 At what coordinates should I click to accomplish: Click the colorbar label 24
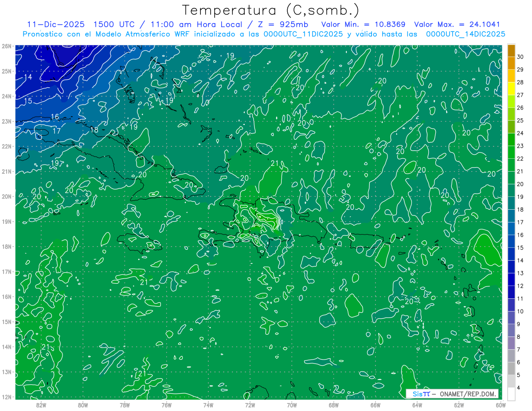click(520, 133)
